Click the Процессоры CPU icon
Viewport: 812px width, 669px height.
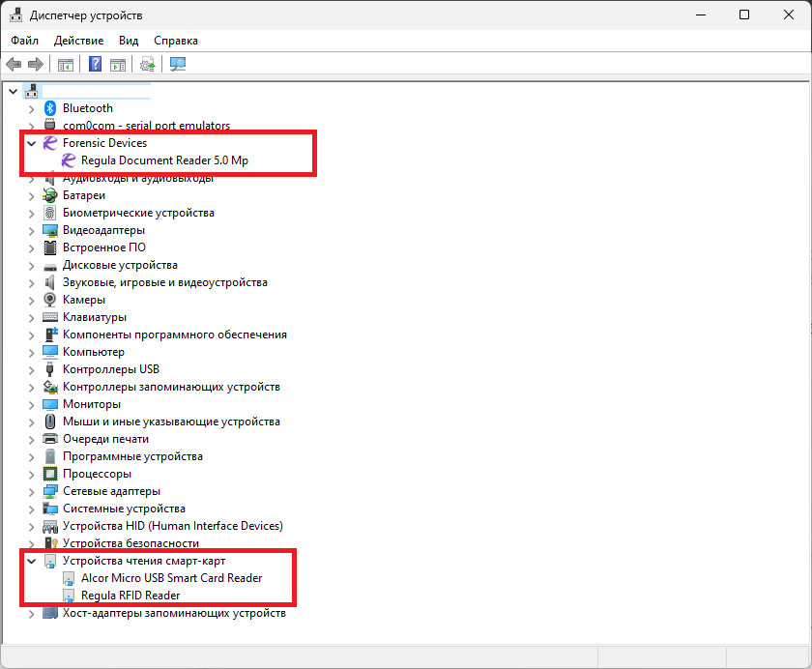pyautogui.click(x=49, y=474)
